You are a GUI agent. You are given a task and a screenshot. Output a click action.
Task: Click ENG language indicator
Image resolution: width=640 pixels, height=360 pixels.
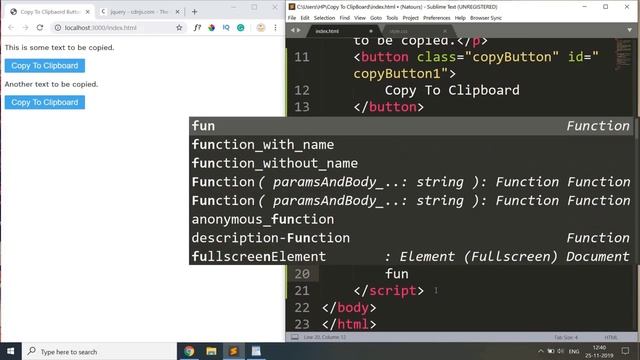pos(574,351)
